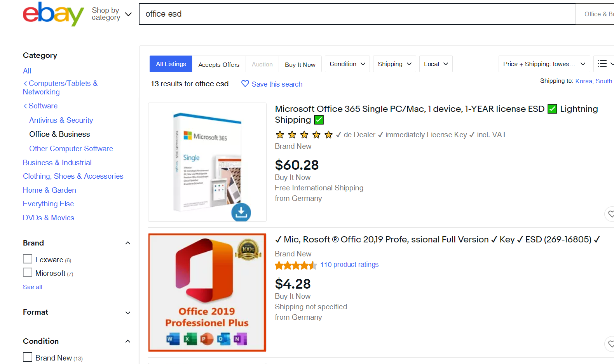
Task: Select Other Computer Software category
Action: pyautogui.click(x=71, y=148)
